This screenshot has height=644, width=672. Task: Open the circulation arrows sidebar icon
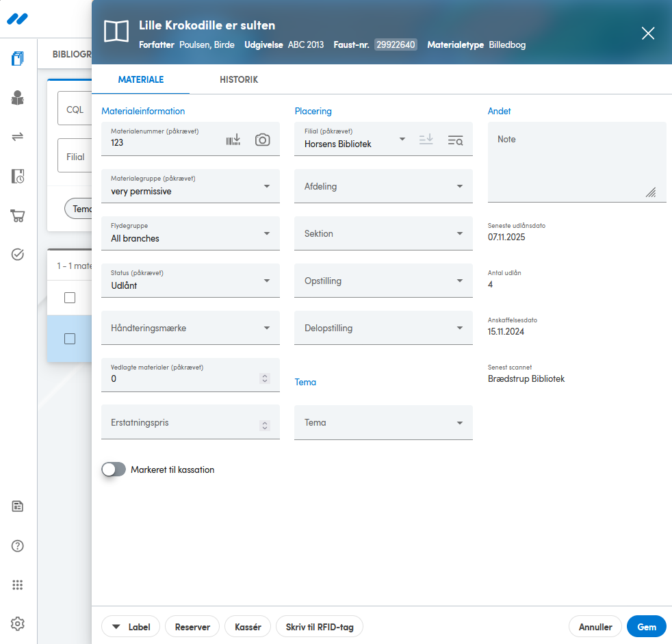point(18,137)
